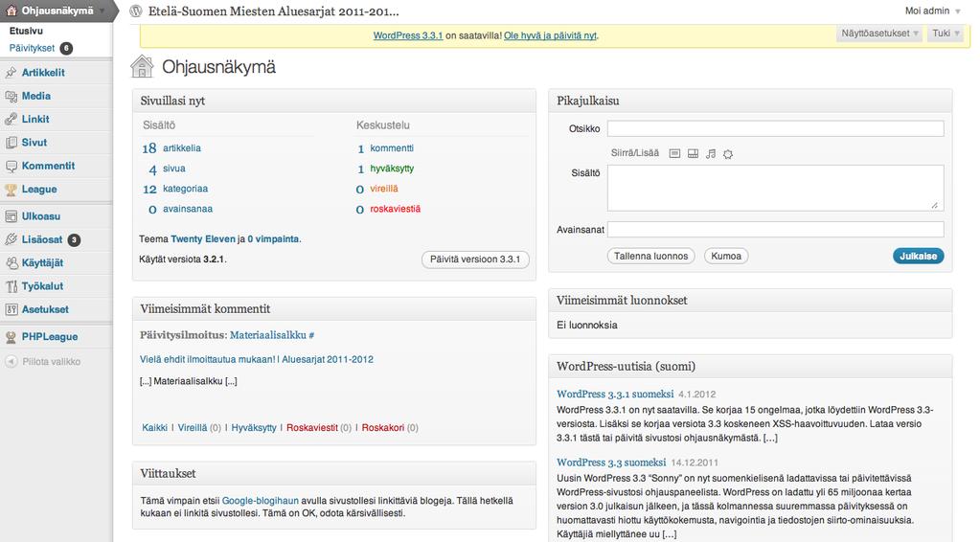
Task: Select the Etusivu submenu item
Action: (x=26, y=31)
